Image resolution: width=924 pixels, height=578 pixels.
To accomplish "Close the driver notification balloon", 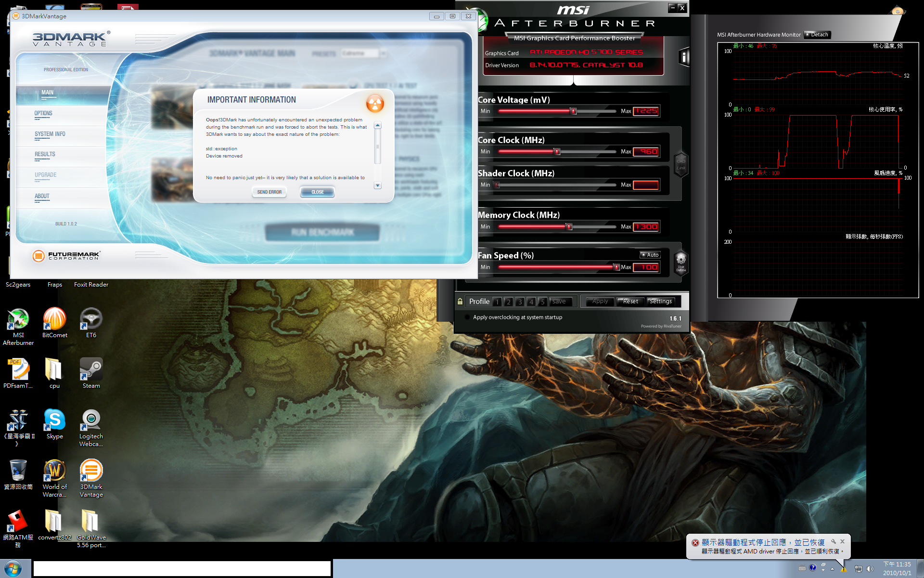I will tap(842, 541).
